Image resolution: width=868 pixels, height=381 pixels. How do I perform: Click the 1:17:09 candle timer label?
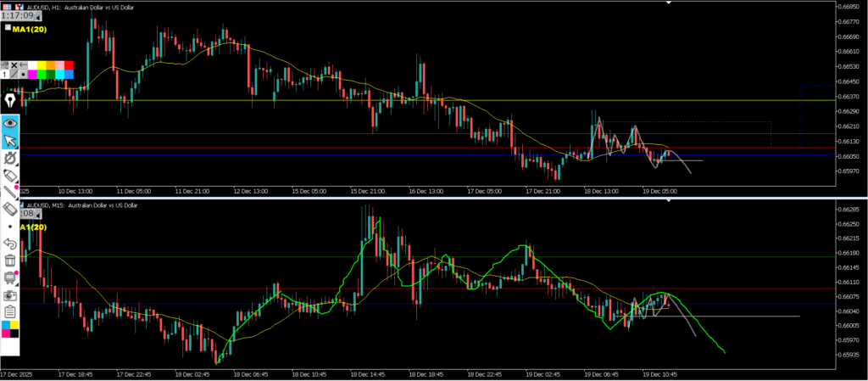tap(16, 14)
